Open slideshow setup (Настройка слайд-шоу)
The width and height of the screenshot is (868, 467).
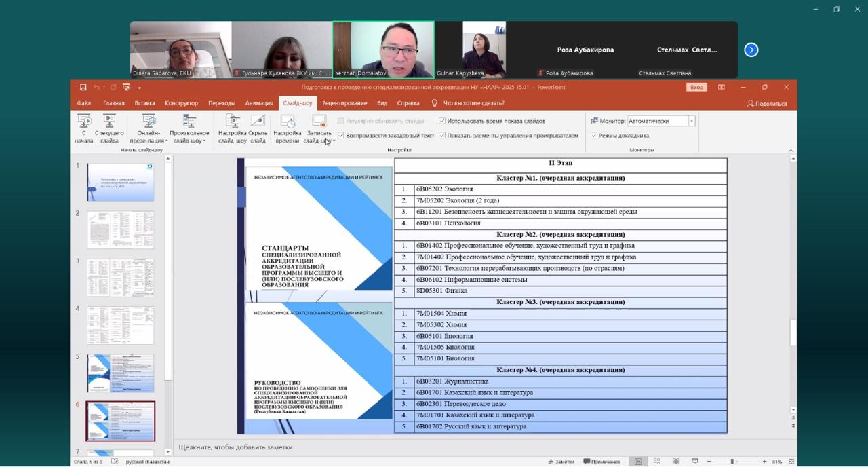(233, 128)
